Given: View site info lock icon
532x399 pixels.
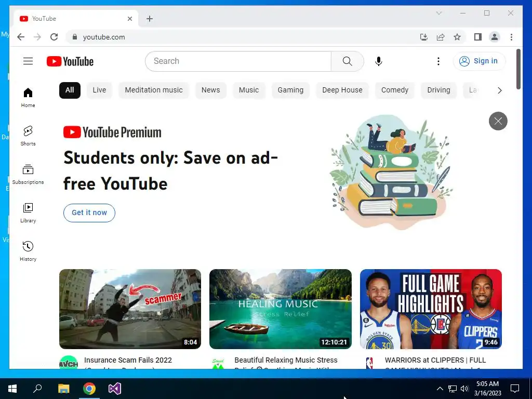Looking at the screenshot, I should click(x=75, y=37).
